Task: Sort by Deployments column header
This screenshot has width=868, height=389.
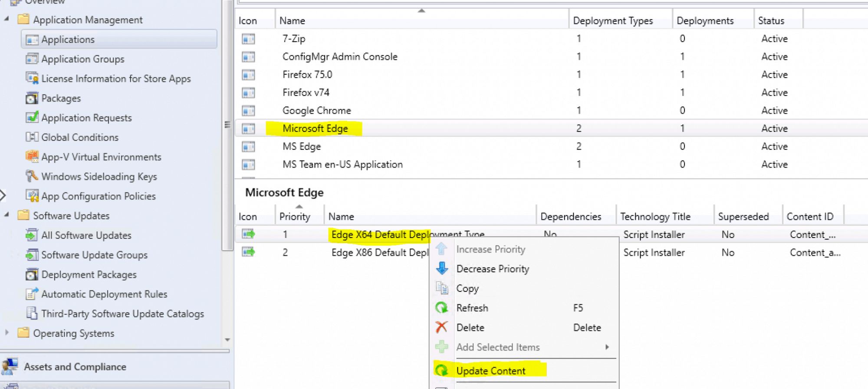Action: (x=713, y=20)
